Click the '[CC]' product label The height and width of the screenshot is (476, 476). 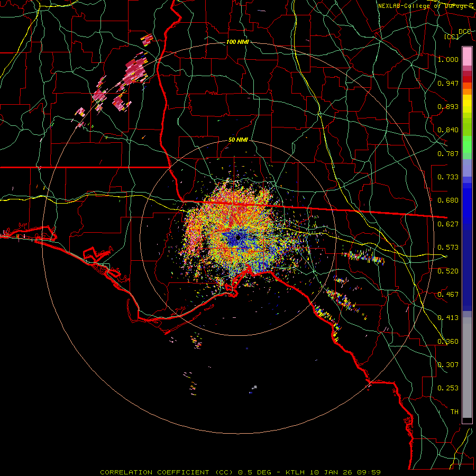(x=452, y=36)
